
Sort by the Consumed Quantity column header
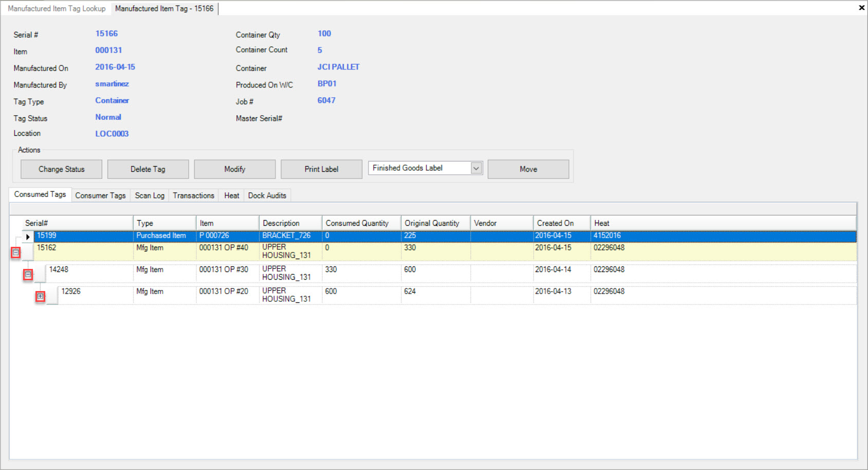coord(362,223)
